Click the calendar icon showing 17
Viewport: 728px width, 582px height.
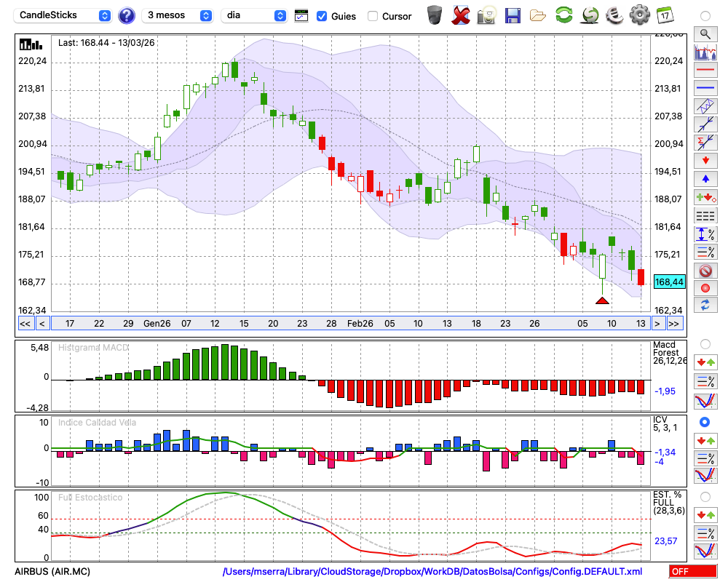[664, 15]
